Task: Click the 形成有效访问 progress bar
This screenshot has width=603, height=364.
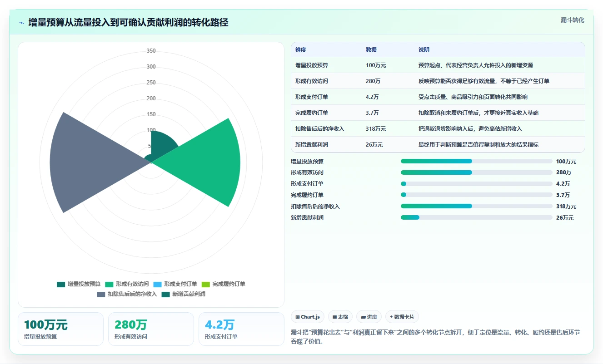Action: click(476, 172)
